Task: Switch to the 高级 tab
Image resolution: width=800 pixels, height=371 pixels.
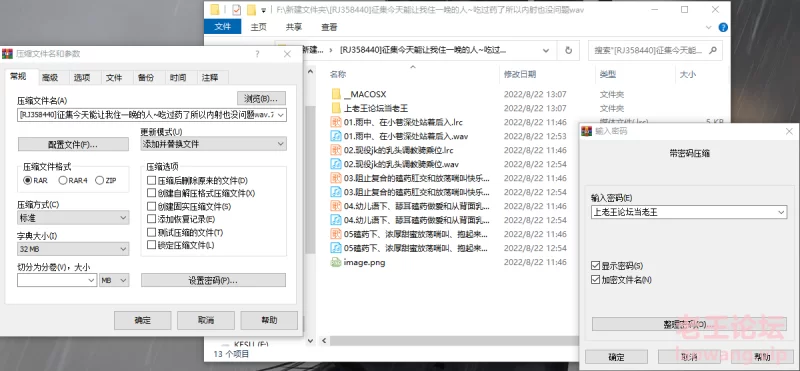Action: tap(50, 78)
